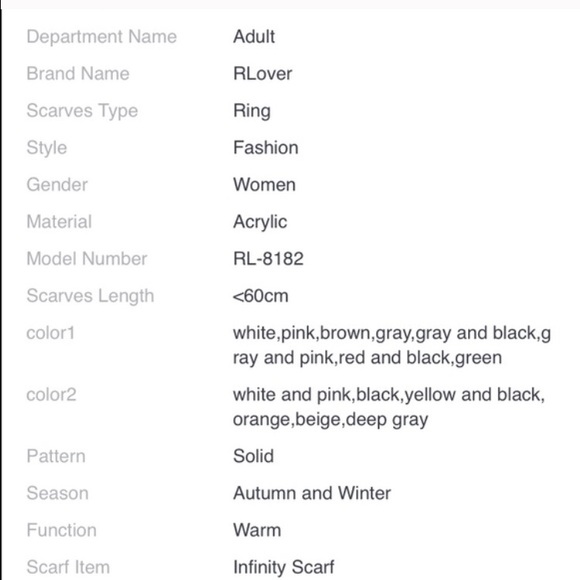Click the <60cm scarves length value
The width and height of the screenshot is (580, 580).
click(260, 296)
